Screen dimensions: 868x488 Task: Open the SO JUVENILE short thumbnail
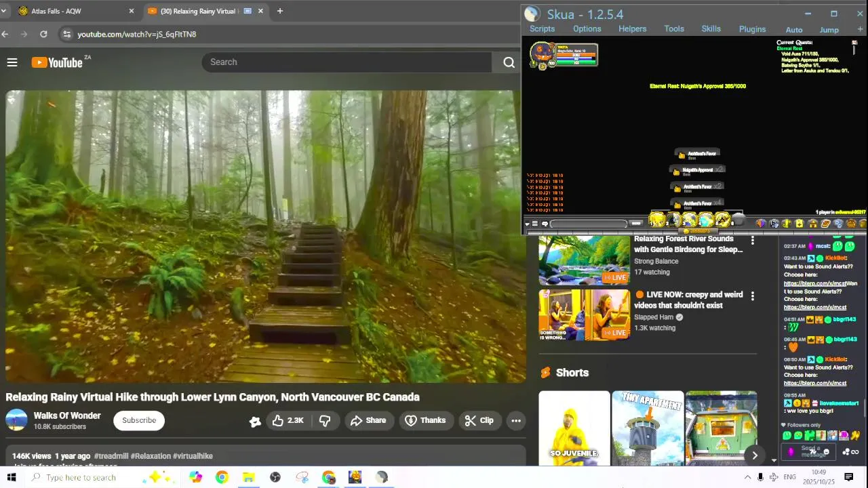click(x=574, y=428)
